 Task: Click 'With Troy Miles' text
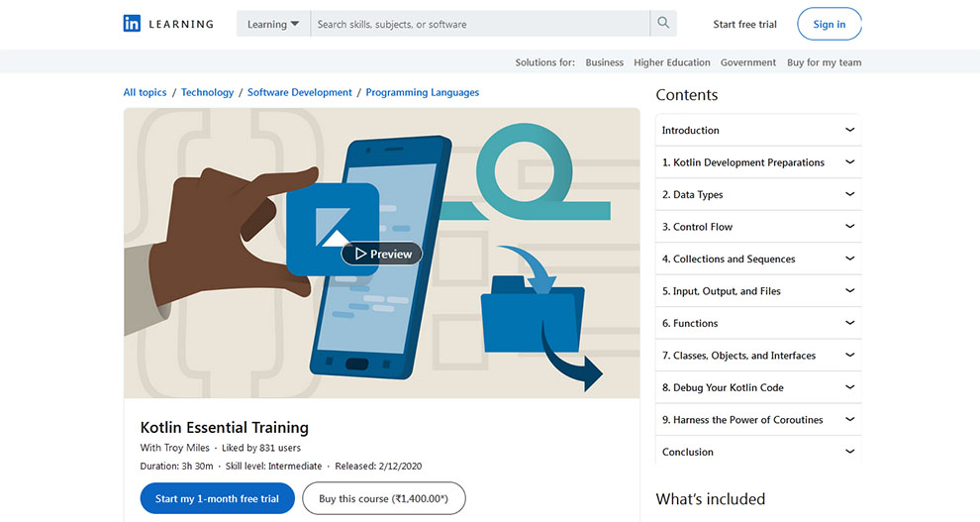tap(175, 448)
